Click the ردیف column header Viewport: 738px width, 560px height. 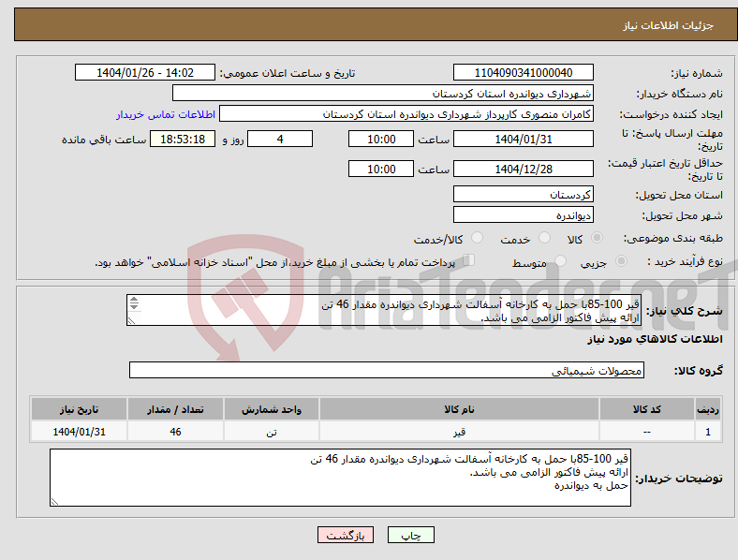tap(708, 409)
